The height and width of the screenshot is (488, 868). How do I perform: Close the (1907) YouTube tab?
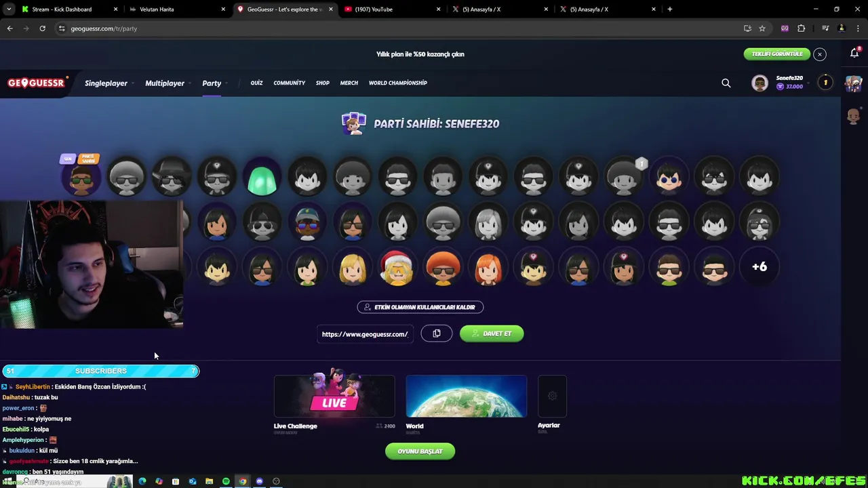438,9
